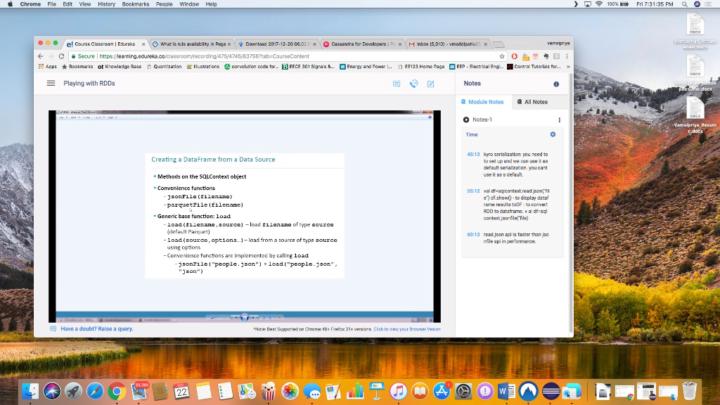Screen dimensions: 720x405
Task: Click the 60:13 read.json note timestamp
Action: tap(473, 234)
